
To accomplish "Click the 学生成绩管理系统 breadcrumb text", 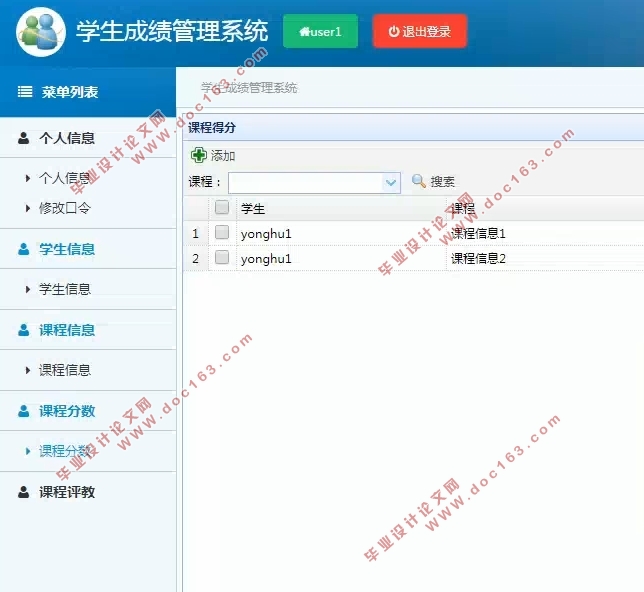I will click(249, 88).
